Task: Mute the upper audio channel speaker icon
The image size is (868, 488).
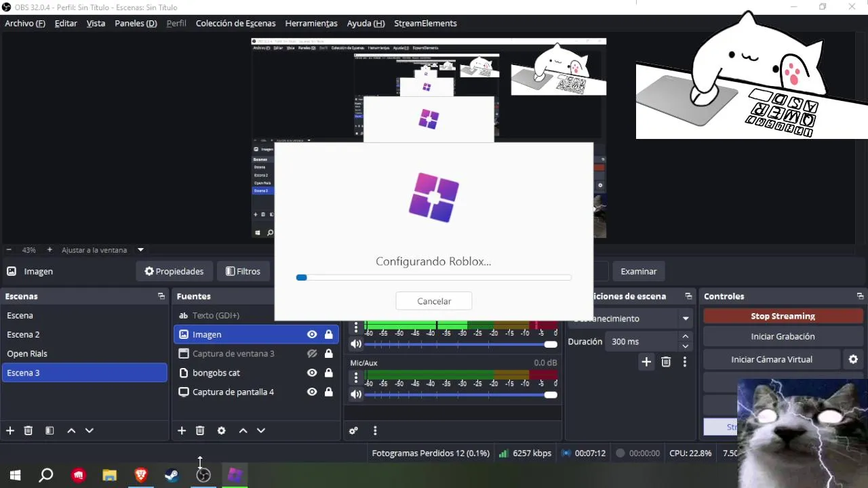Action: click(x=356, y=344)
